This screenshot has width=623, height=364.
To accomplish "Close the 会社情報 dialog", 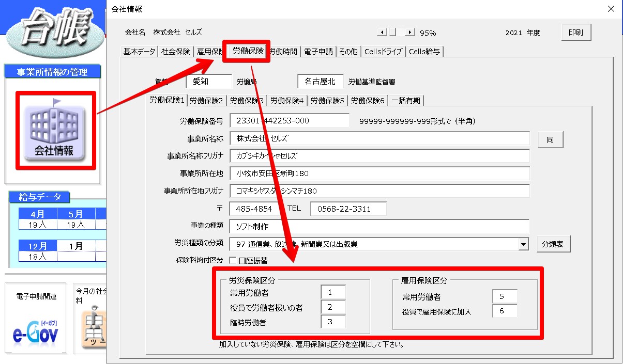I will pos(611,9).
